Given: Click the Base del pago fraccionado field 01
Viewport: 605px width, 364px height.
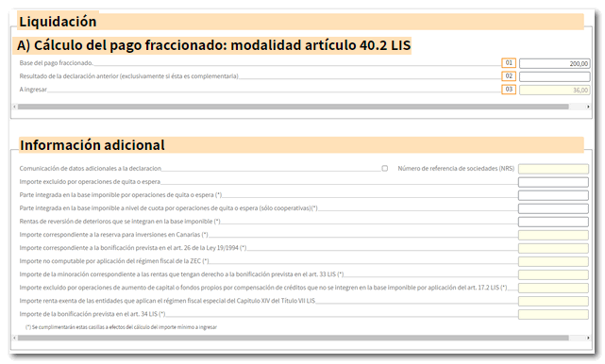Looking at the screenshot, I should 554,63.
